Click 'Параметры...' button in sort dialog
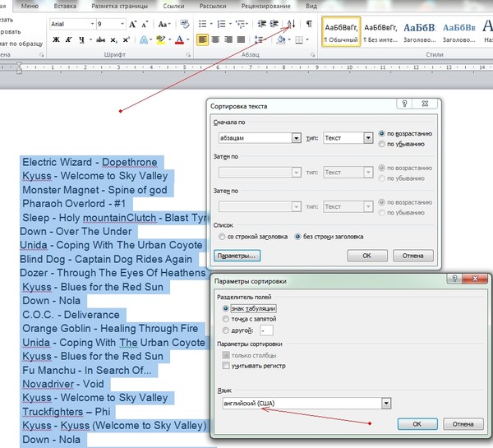493x448 pixels. coord(237,256)
